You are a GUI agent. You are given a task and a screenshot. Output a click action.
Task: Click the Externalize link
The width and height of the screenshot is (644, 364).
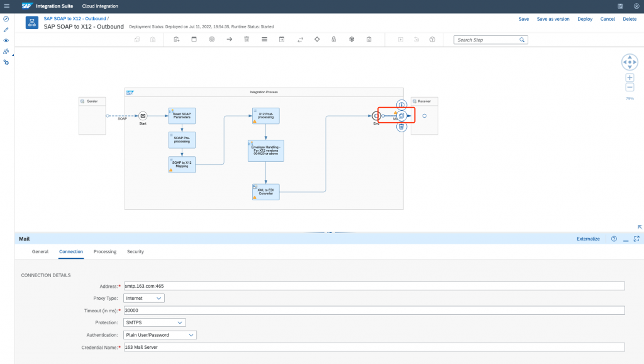coord(588,239)
